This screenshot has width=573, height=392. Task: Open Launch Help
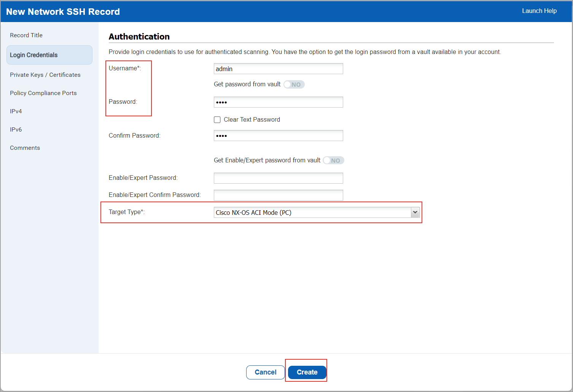pos(539,11)
